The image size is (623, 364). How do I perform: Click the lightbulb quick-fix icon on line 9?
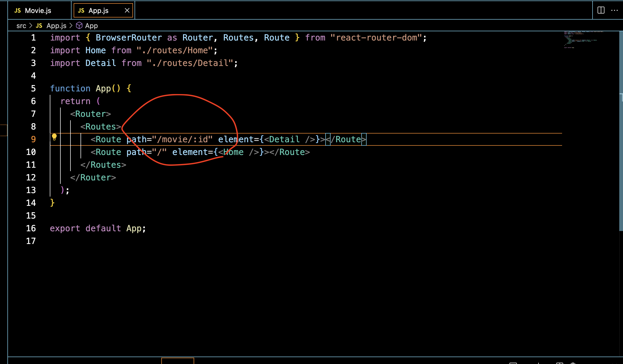54,137
